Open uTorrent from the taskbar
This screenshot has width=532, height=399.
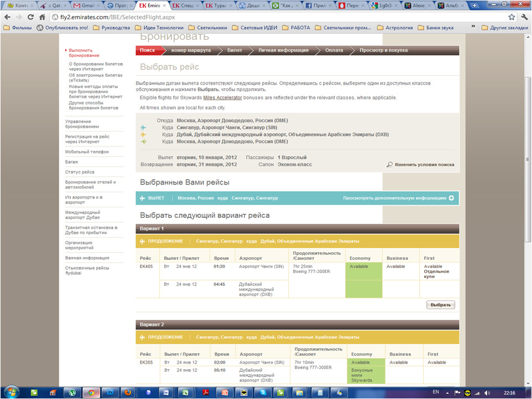[72, 393]
